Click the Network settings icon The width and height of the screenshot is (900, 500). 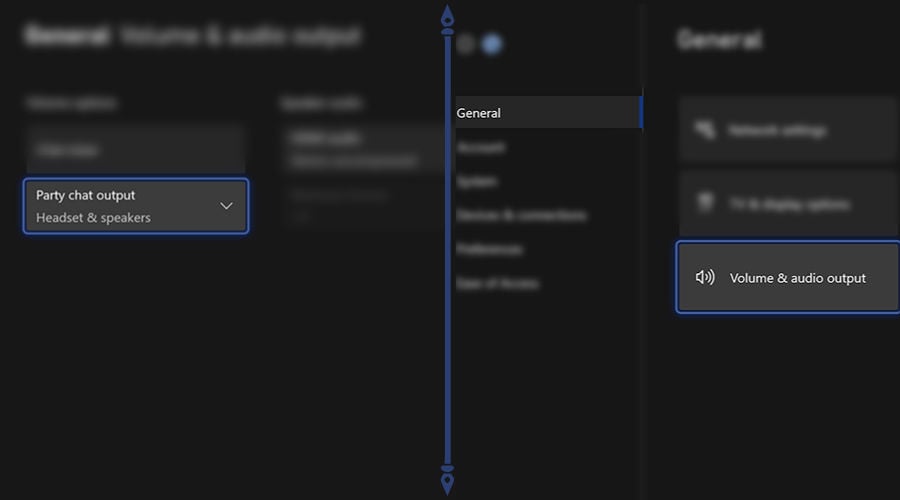click(705, 130)
